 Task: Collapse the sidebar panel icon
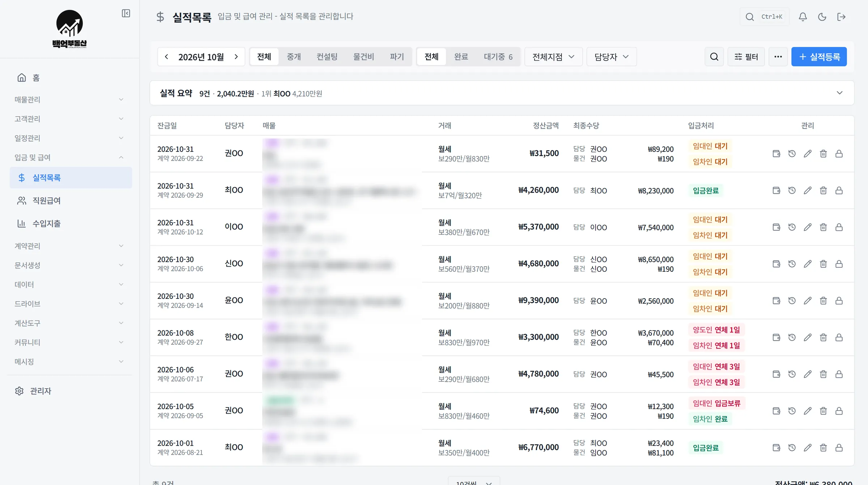click(126, 13)
